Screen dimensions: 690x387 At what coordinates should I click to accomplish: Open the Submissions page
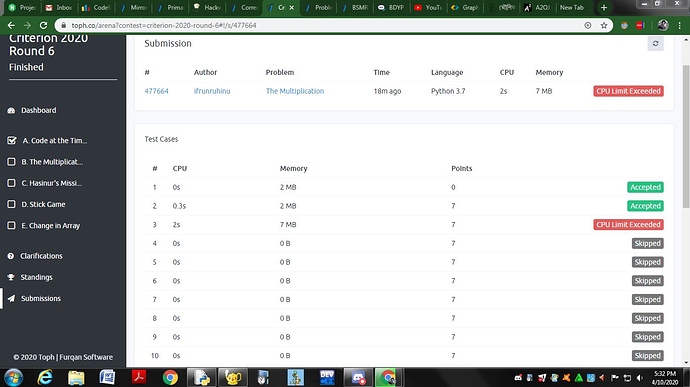[41, 299]
